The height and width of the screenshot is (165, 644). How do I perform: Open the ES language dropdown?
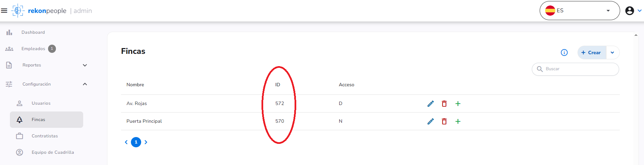tap(580, 11)
